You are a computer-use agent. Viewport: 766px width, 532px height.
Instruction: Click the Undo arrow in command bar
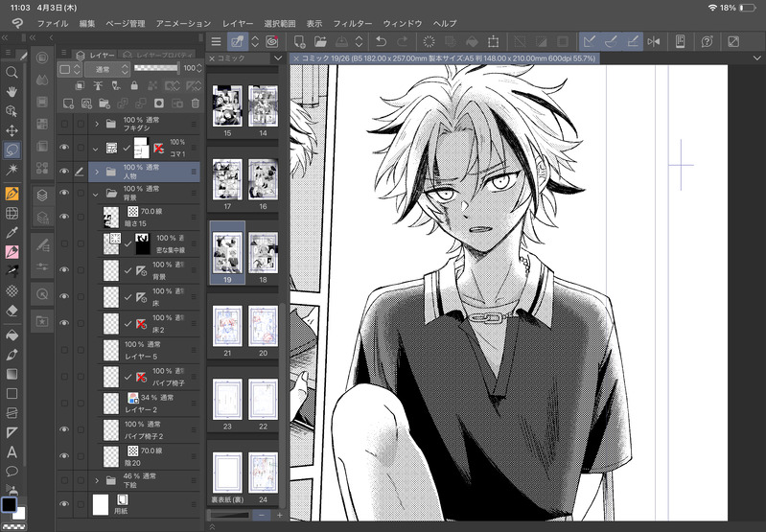381,41
